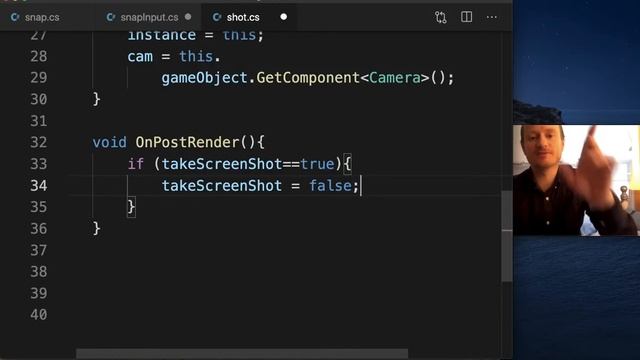The width and height of the screenshot is (640, 360).
Task: Click the closing brace on line 35
Action: (x=131, y=207)
